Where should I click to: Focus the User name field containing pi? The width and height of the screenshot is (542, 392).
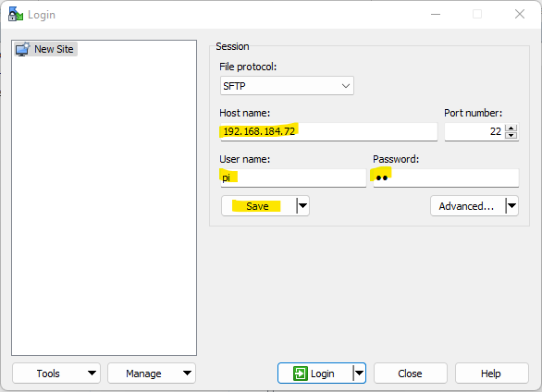[x=293, y=178]
